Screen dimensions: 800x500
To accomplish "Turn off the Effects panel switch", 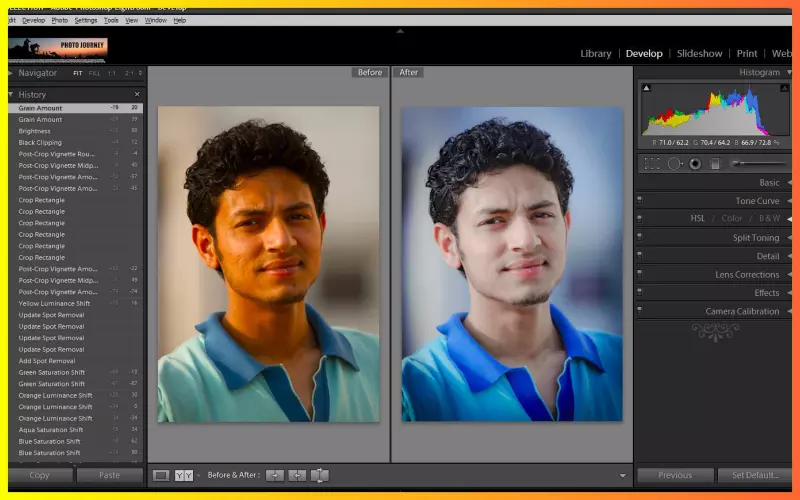I will (640, 292).
